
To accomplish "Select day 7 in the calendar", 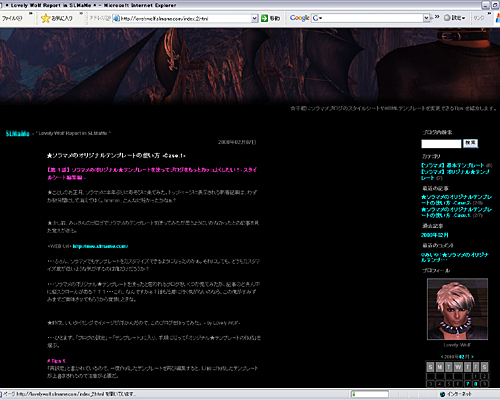I will (x=467, y=384).
